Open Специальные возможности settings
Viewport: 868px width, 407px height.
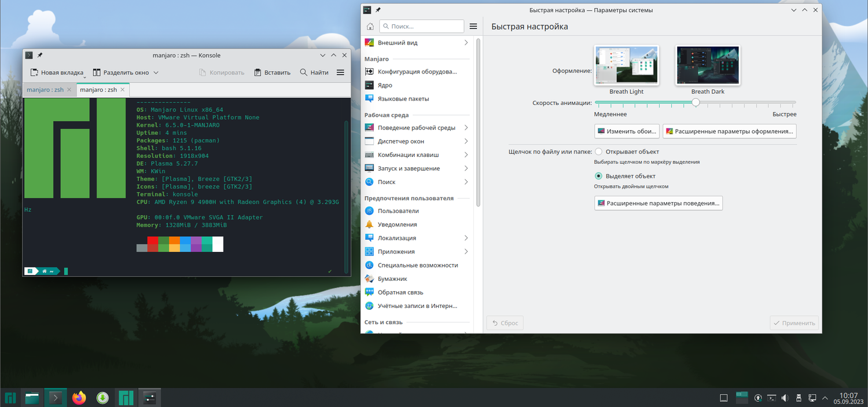(417, 265)
